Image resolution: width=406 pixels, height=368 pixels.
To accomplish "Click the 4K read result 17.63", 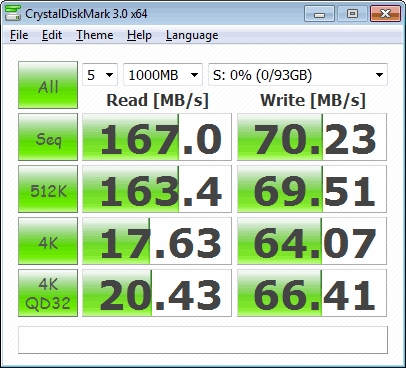I will 157,241.
